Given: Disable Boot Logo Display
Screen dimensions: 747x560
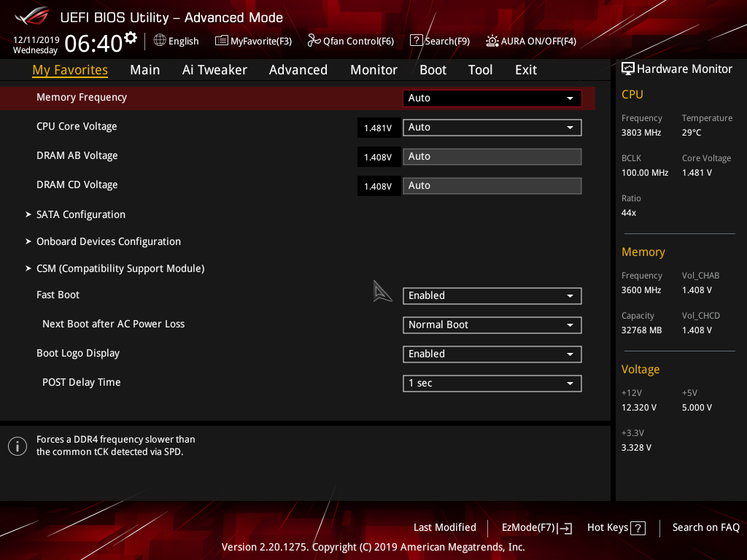Looking at the screenshot, I should [492, 354].
